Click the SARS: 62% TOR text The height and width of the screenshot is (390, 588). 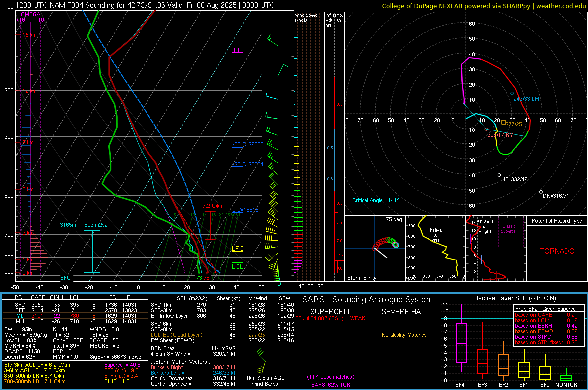pos(331,385)
